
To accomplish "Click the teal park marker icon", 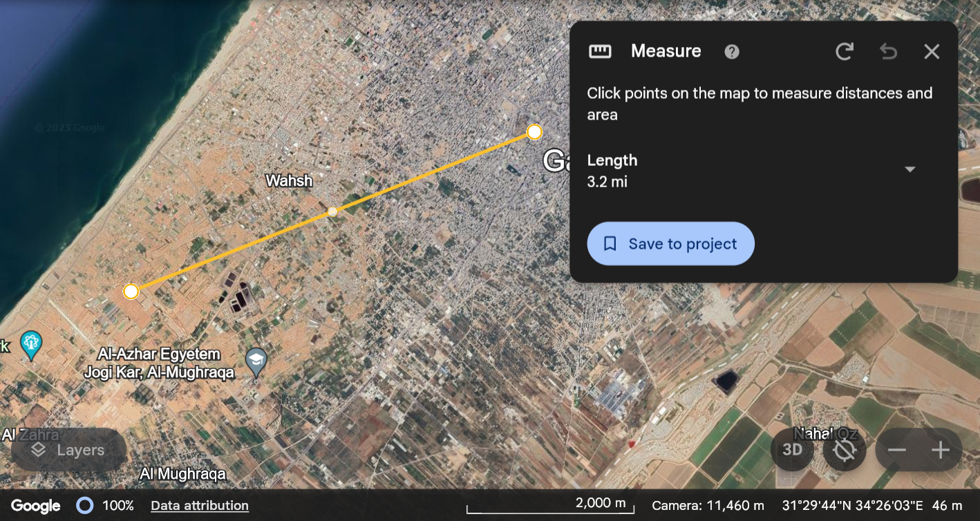I will click(31, 343).
